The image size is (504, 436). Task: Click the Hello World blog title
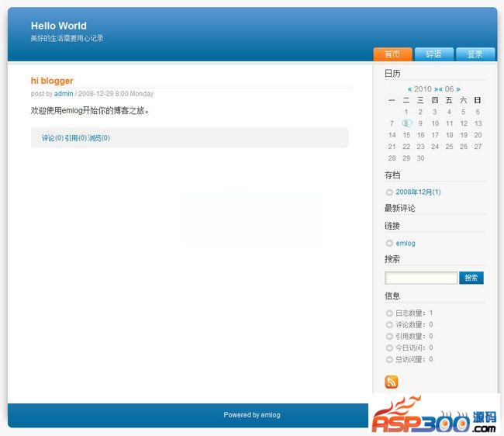pyautogui.click(x=59, y=26)
